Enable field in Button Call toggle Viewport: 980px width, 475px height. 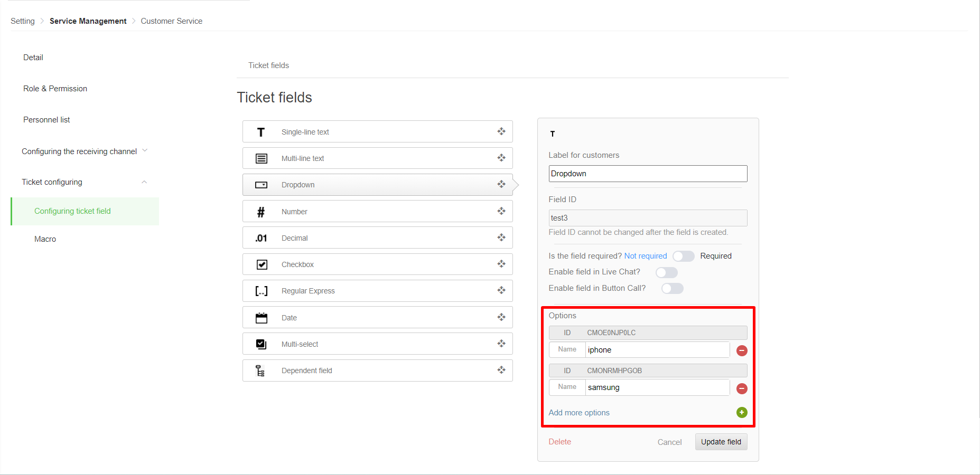click(x=672, y=288)
